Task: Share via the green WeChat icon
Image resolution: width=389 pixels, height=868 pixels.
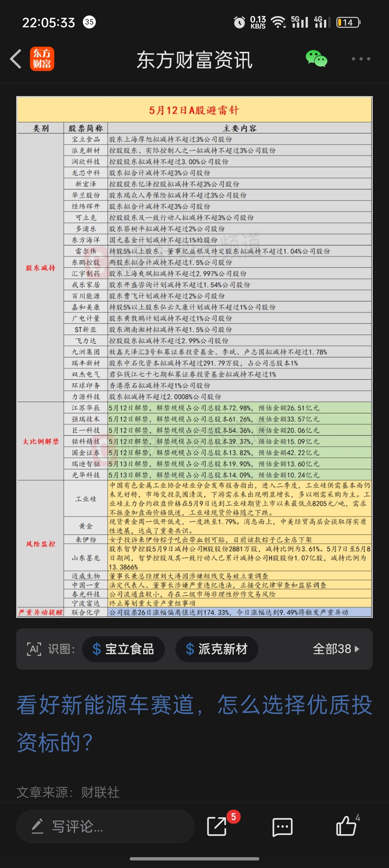Action: [x=317, y=59]
